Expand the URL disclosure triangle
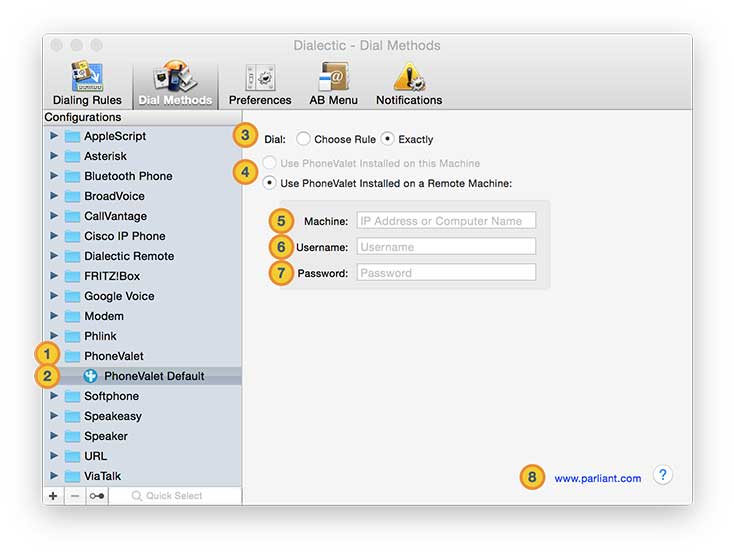 click(x=54, y=455)
